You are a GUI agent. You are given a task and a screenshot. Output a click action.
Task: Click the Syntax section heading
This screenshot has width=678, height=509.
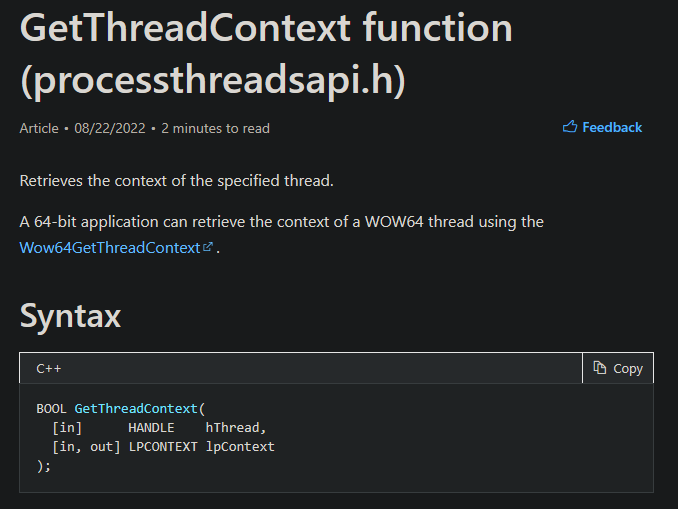point(70,316)
